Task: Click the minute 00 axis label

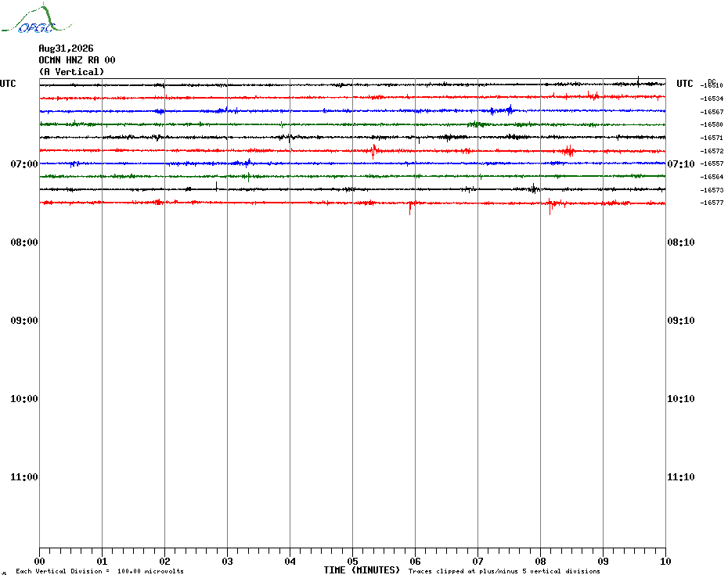Action: pyautogui.click(x=39, y=562)
